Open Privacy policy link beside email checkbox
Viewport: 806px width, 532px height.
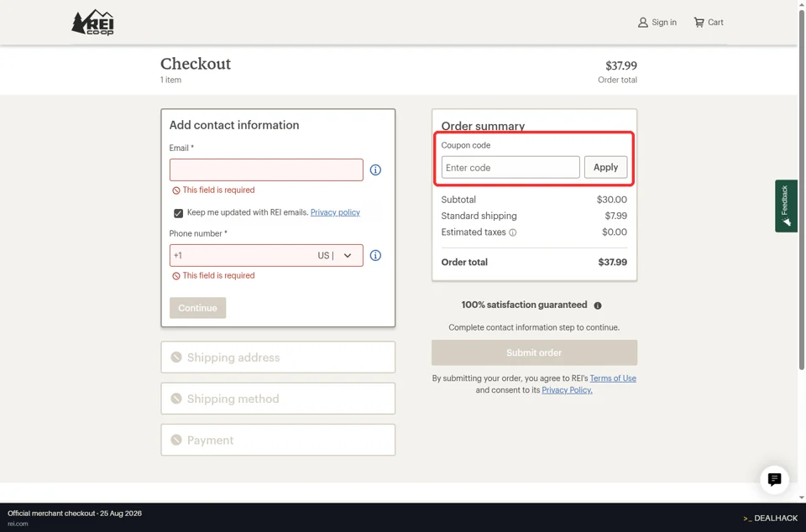[335, 212]
